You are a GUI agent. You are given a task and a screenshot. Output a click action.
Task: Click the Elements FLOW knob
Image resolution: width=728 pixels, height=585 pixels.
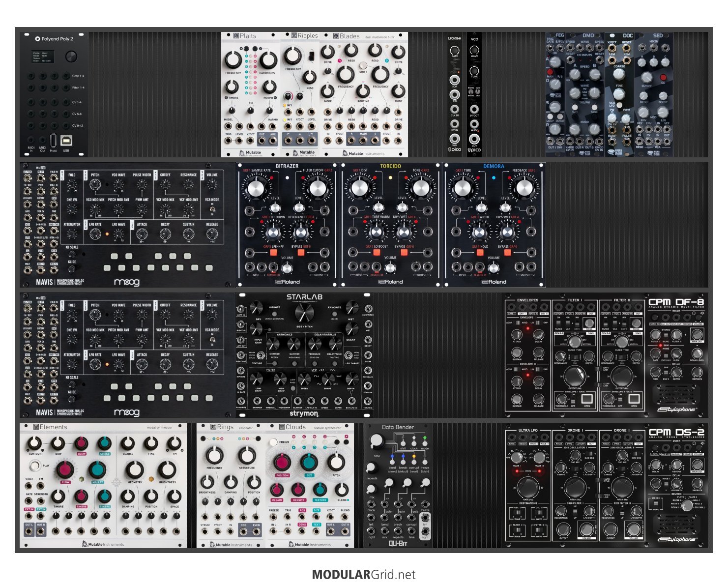pos(64,469)
